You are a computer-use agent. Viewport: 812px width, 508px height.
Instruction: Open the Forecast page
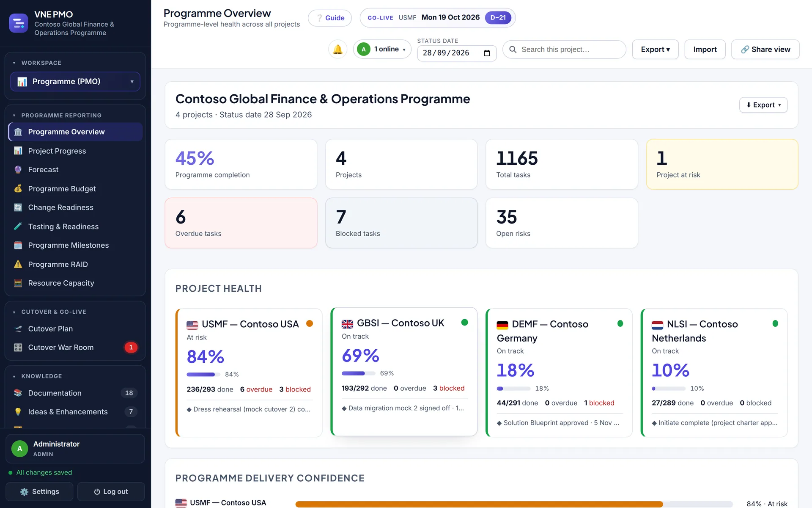tap(75, 169)
